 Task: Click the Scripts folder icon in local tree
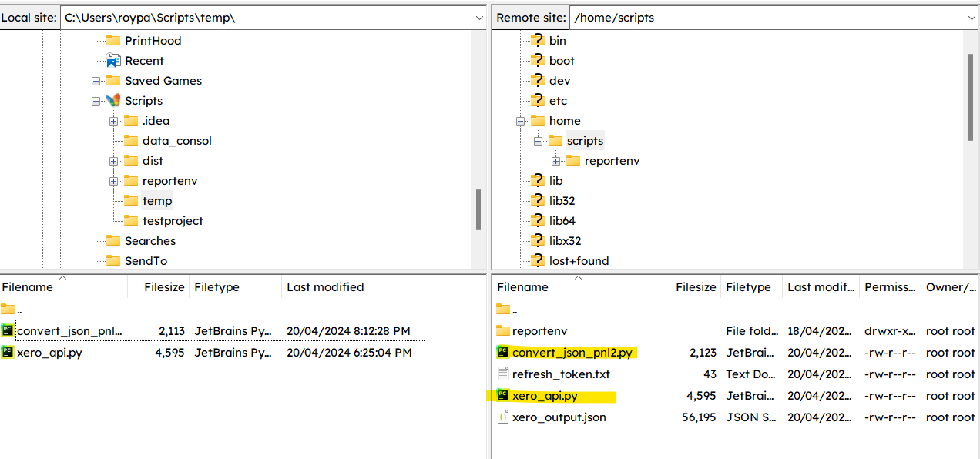tap(113, 101)
